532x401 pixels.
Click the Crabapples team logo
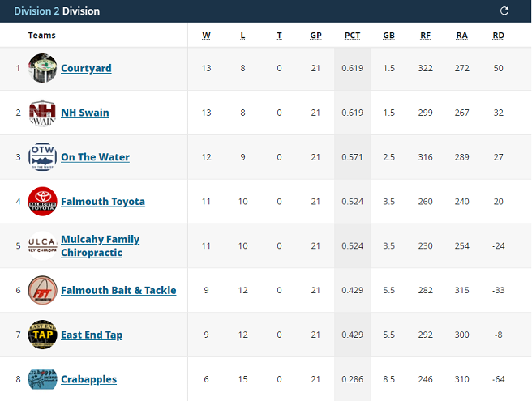click(x=42, y=379)
